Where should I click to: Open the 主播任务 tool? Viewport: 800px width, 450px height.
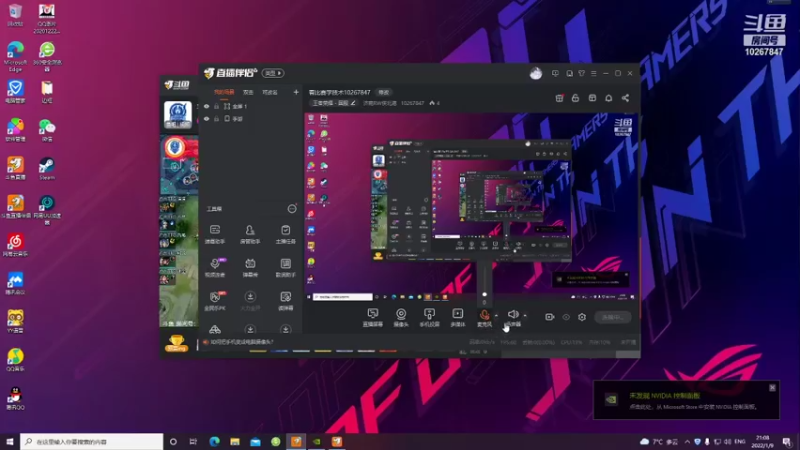tap(285, 234)
